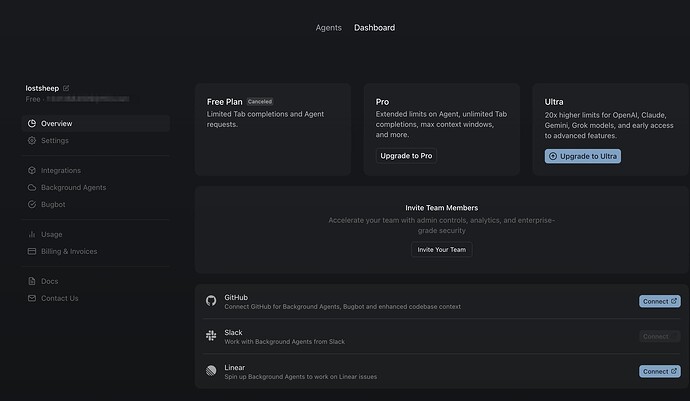Screen dimensions: 690x401
Task: Click the Settings gear icon in sidebar
Action: point(32,141)
